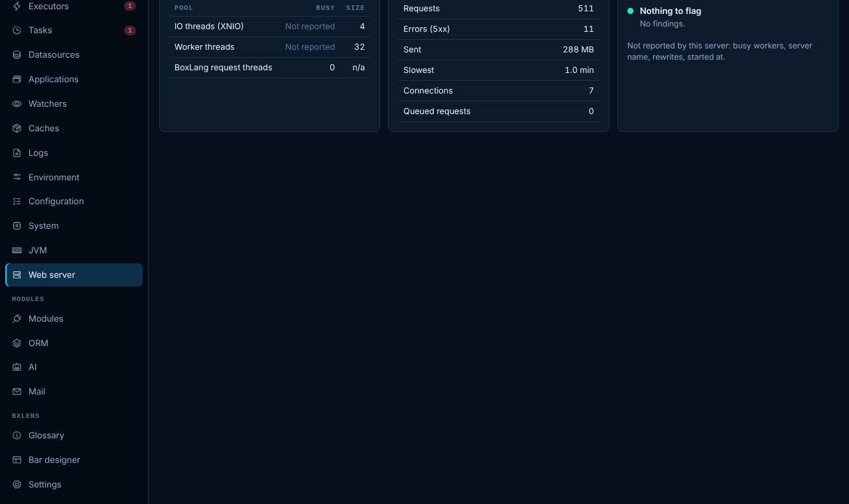Click the Mail envelope icon

17,392
